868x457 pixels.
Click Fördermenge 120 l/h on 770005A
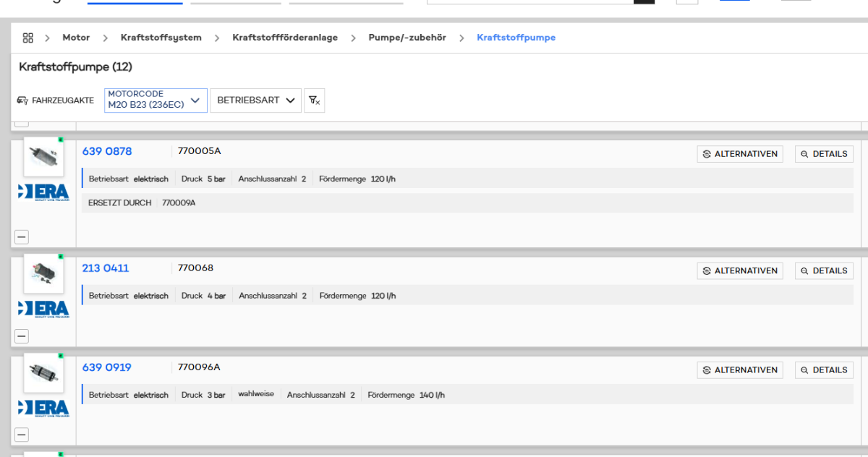tap(357, 179)
